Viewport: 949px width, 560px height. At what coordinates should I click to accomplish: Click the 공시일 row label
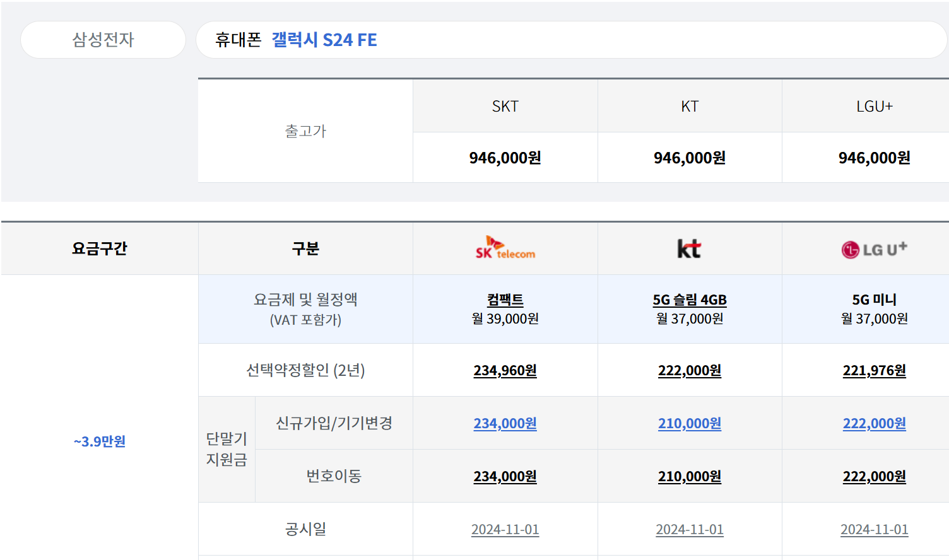305,529
